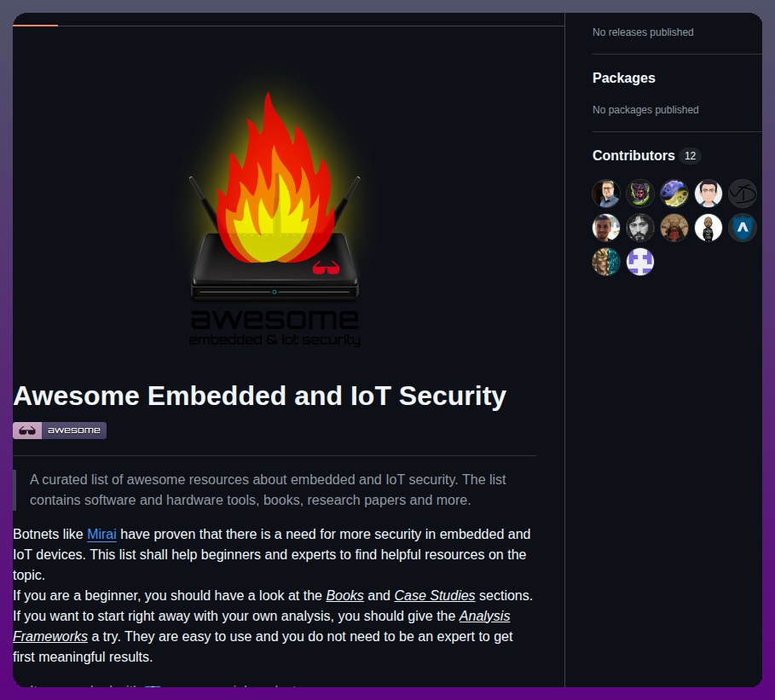Click the 'No packages published' text
The image size is (775, 700).
645,110
